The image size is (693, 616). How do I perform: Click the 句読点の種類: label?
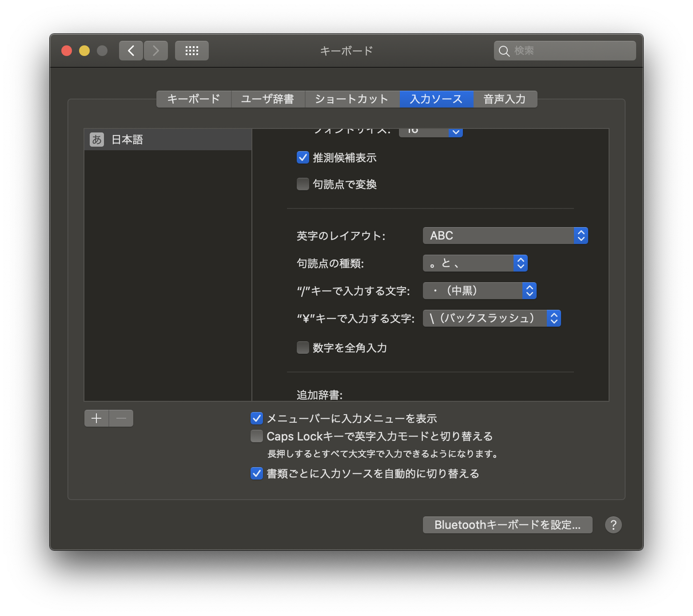pyautogui.click(x=331, y=263)
